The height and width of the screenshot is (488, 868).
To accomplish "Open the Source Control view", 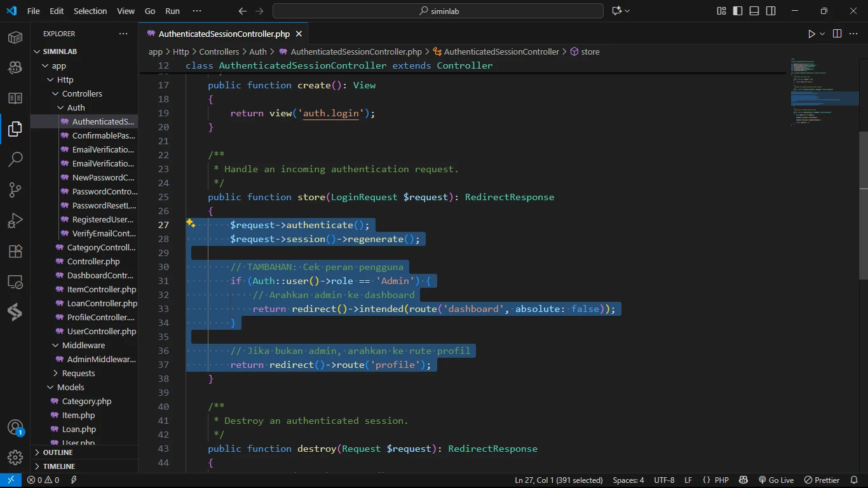I will coord(15,189).
